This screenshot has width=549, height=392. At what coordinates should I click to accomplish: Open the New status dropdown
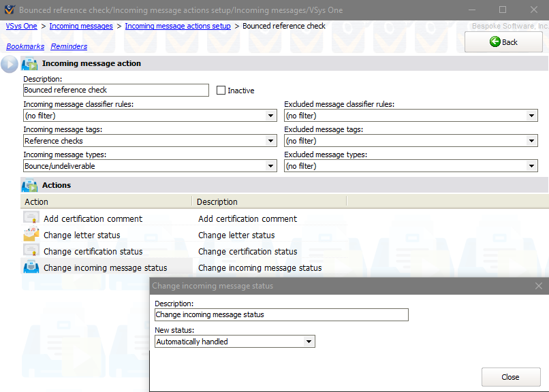click(x=309, y=342)
